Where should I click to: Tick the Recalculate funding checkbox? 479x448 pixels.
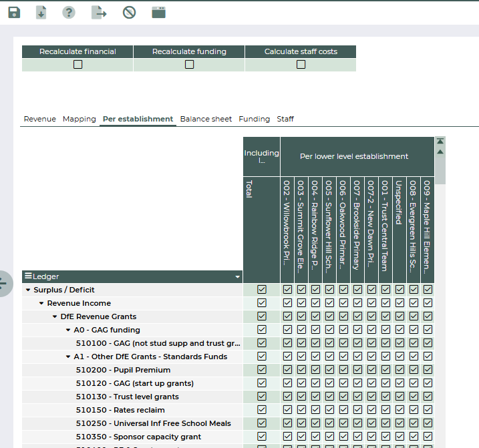pos(189,65)
